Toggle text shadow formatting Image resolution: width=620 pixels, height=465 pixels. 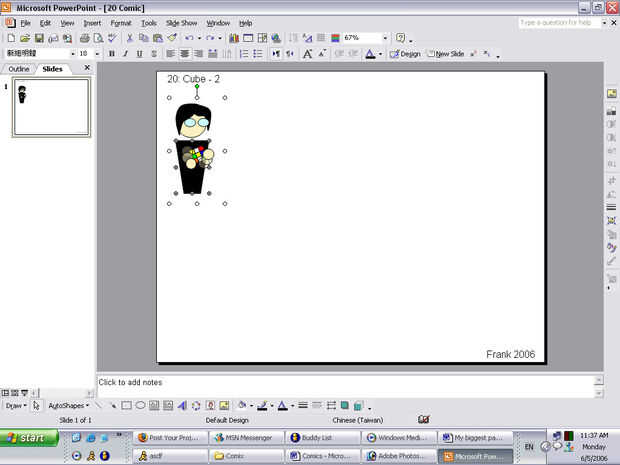[x=154, y=54]
